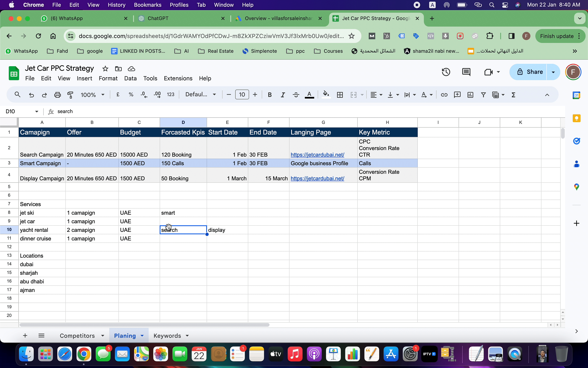Viewport: 588px width, 368px height.
Task: Open the Data menu in Sheets
Action: 130,78
